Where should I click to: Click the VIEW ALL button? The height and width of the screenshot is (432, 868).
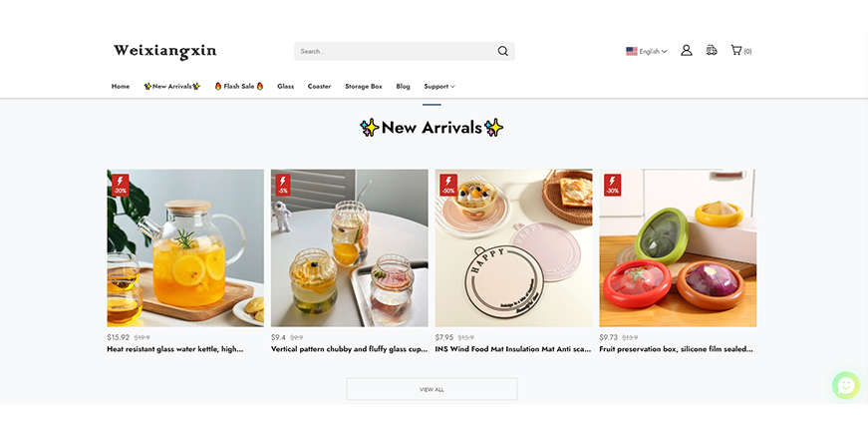pos(432,389)
